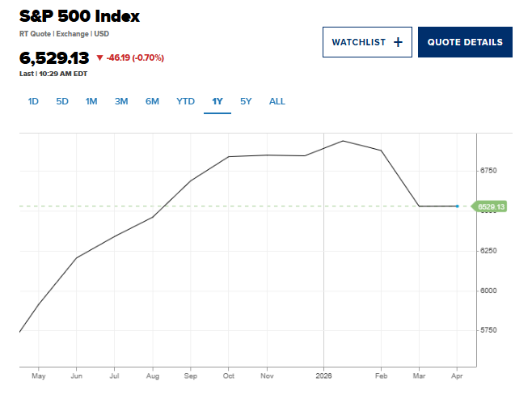Click the blue current-price dot on chart
This screenshot has height=395, width=532.
click(457, 206)
